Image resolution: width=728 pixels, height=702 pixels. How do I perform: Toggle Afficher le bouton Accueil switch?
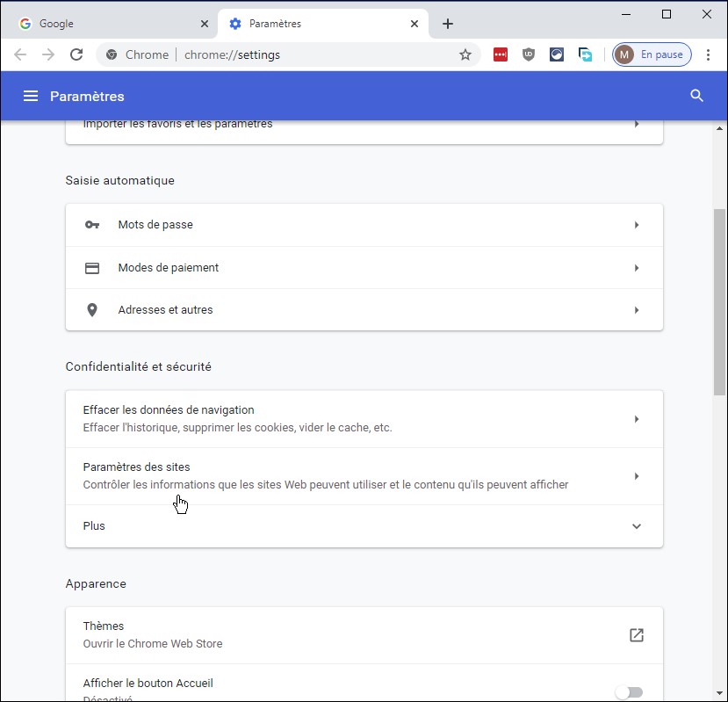pos(628,691)
